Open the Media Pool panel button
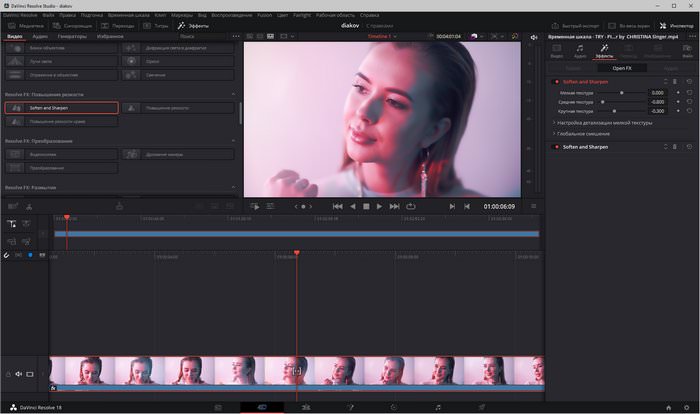Screen dimensions: 700x414 (25, 25)
